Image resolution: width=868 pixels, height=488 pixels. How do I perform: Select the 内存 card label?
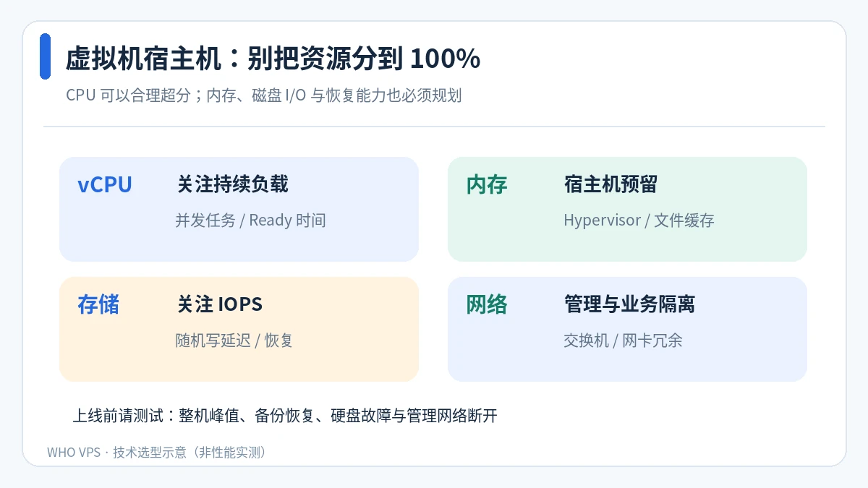pyautogui.click(x=487, y=185)
